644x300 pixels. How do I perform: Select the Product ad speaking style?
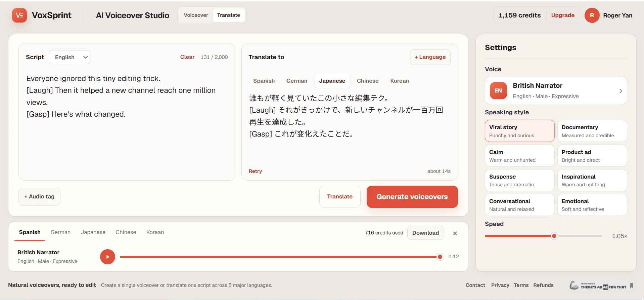point(592,155)
